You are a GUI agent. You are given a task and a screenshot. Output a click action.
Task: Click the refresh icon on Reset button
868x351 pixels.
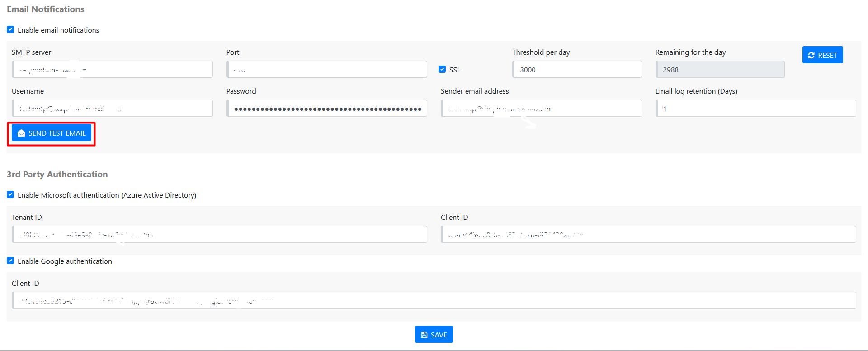[x=811, y=56]
